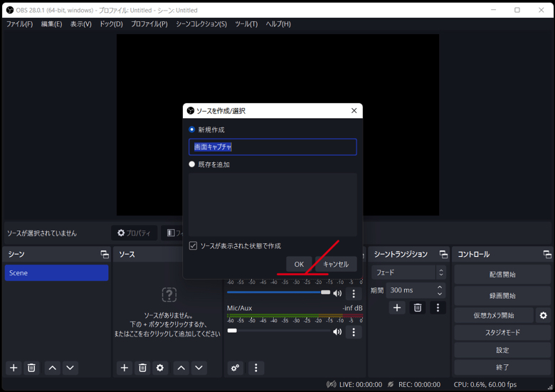Screen dimensions: 555x392
Task: Click the source name input field
Action: point(273,147)
